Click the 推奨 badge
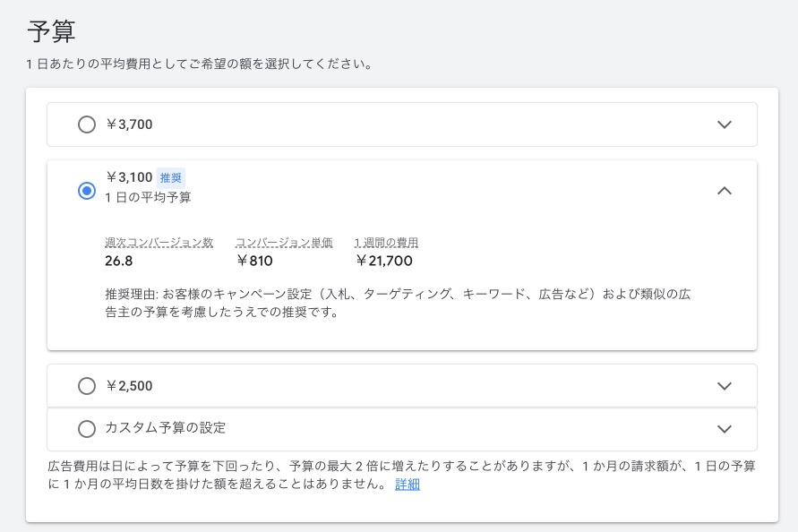This screenshot has height=532, width=798. coord(171,177)
